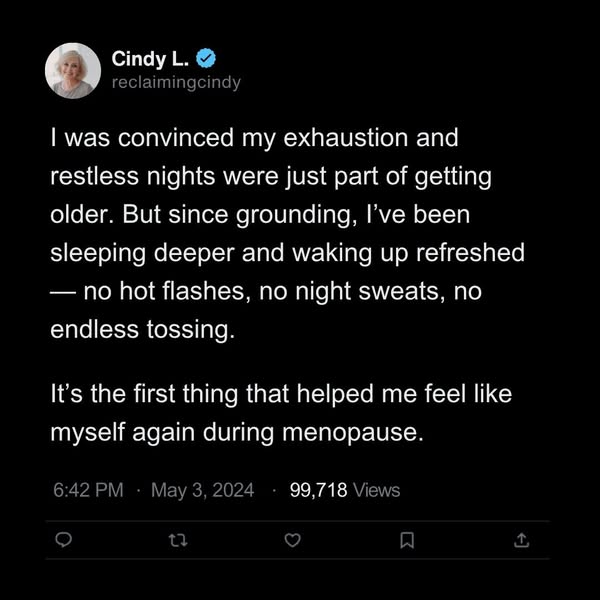Click the 6:42 PM timestamp
The image size is (600, 600).
pyautogui.click(x=87, y=490)
